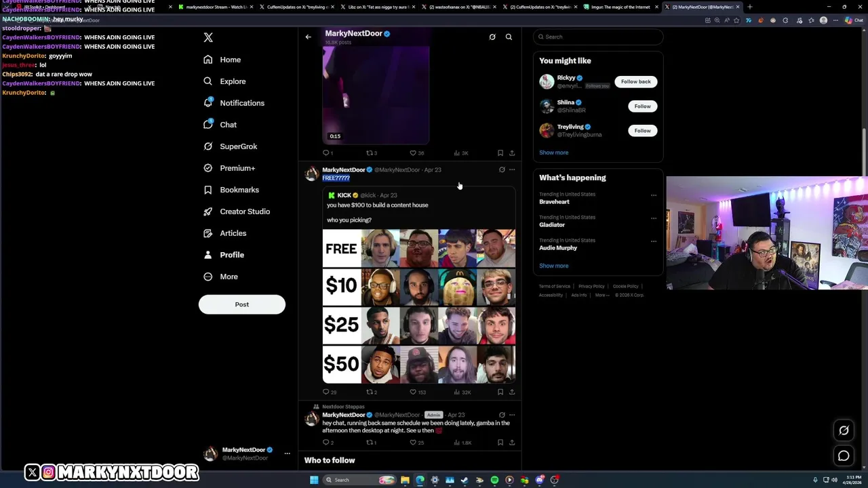The width and height of the screenshot is (868, 488).
Task: Open File Explorer from the taskbar
Action: click(x=405, y=480)
